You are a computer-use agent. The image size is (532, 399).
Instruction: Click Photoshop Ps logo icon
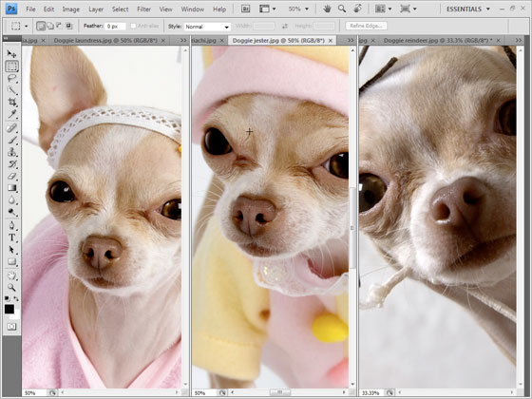coord(11,9)
